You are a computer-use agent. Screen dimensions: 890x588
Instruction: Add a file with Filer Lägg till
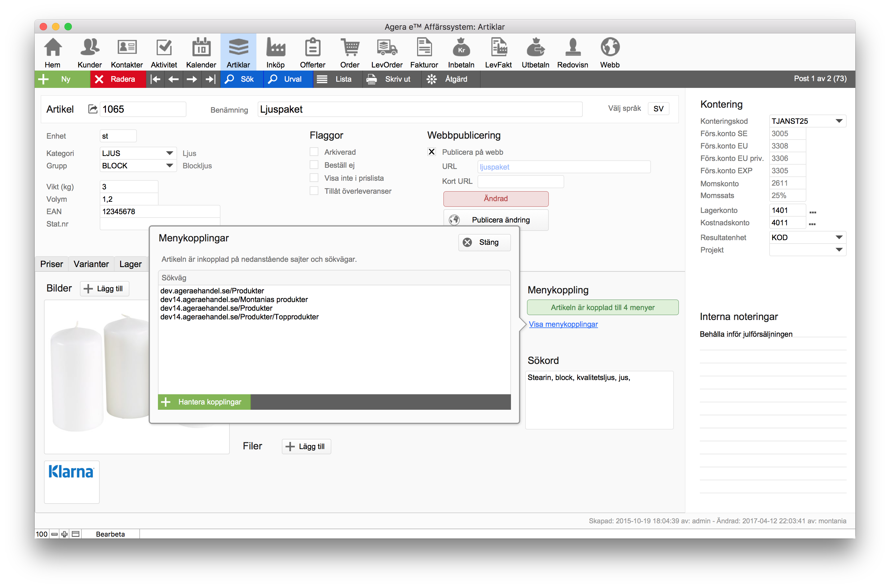[x=307, y=447]
